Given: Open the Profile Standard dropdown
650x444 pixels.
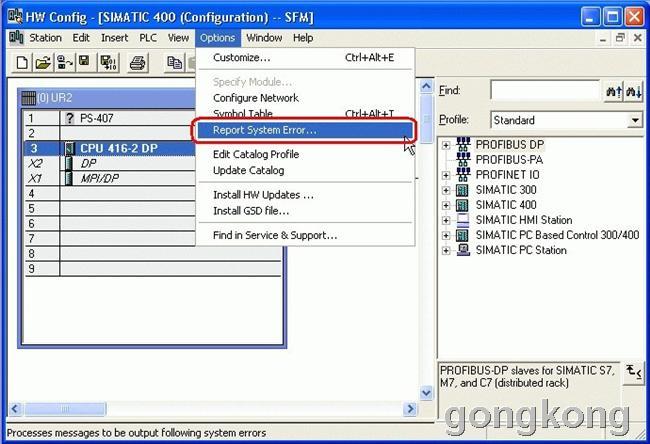Looking at the screenshot, I should click(x=635, y=121).
